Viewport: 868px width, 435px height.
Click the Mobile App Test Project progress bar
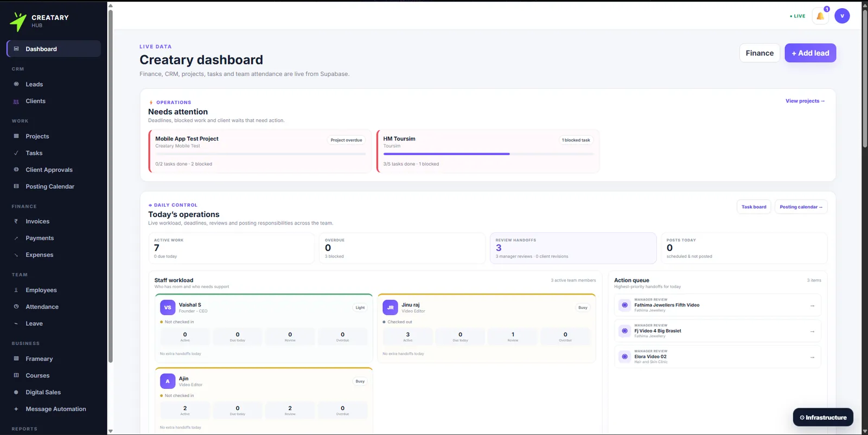(x=260, y=154)
